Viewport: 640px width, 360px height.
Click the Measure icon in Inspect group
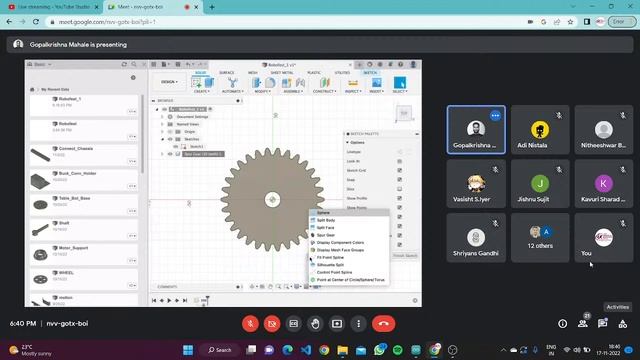(x=353, y=83)
